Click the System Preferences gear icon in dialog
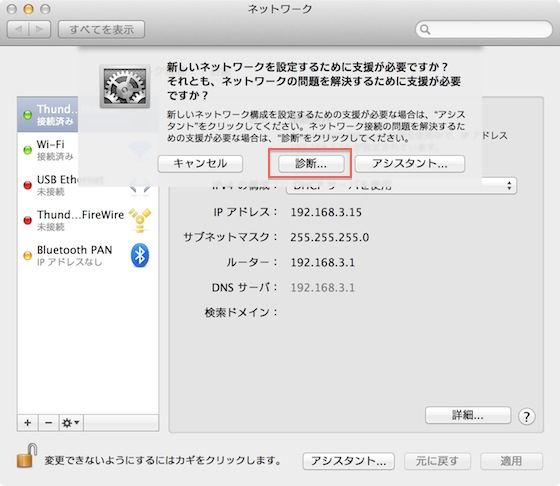The image size is (560, 486). click(x=125, y=86)
